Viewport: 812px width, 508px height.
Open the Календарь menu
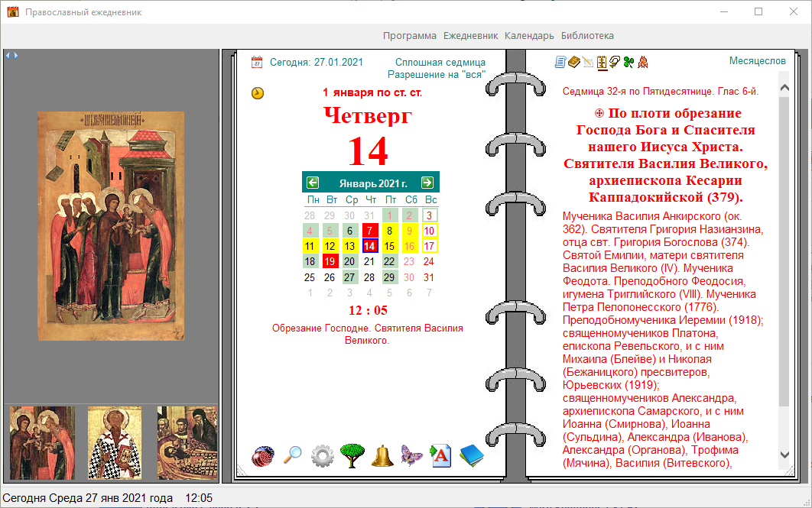click(529, 36)
